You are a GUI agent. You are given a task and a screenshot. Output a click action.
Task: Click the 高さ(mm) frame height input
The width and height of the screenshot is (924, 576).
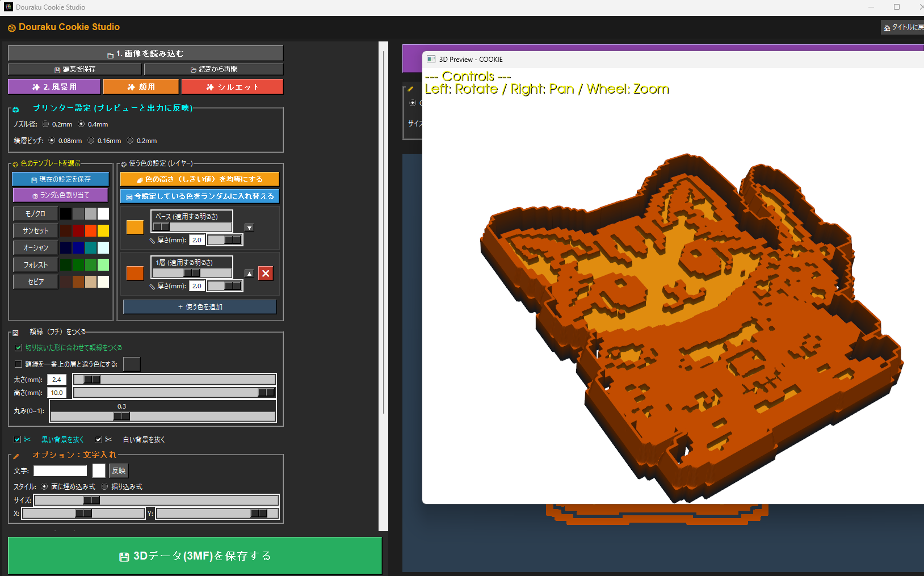coord(57,393)
